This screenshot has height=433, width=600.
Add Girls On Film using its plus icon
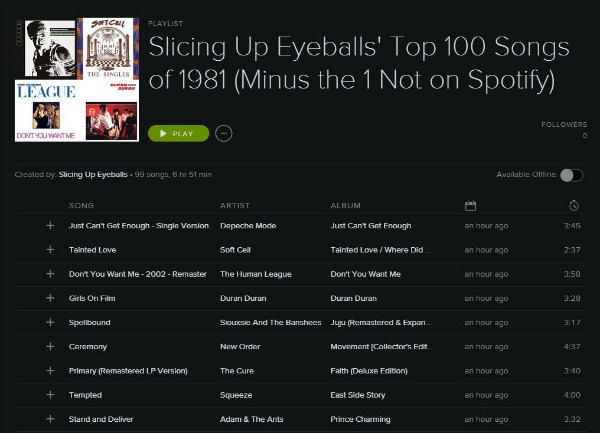click(x=50, y=298)
